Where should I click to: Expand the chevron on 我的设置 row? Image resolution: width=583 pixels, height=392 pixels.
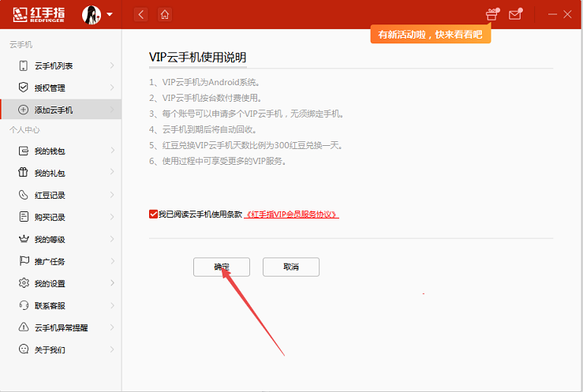(112, 283)
